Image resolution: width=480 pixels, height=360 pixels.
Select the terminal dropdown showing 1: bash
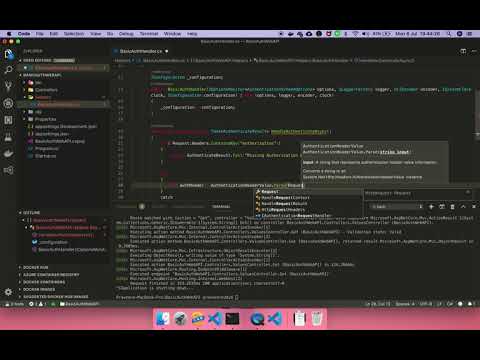(x=397, y=207)
